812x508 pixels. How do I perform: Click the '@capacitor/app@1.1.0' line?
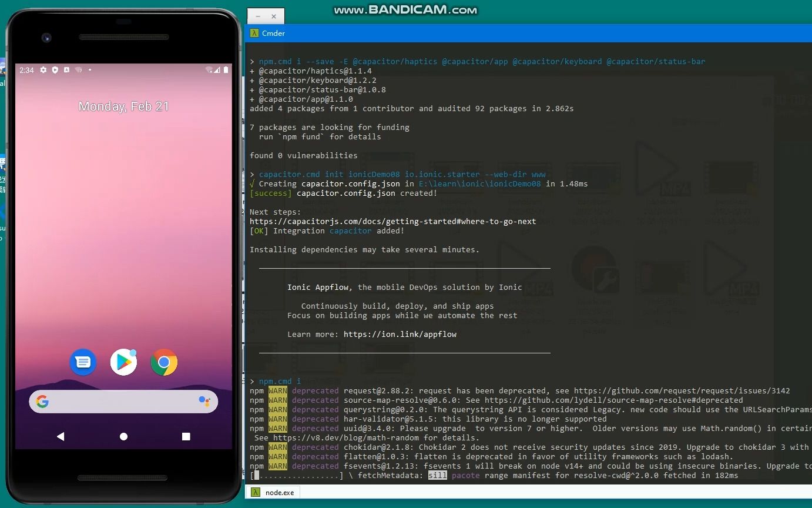[301, 99]
